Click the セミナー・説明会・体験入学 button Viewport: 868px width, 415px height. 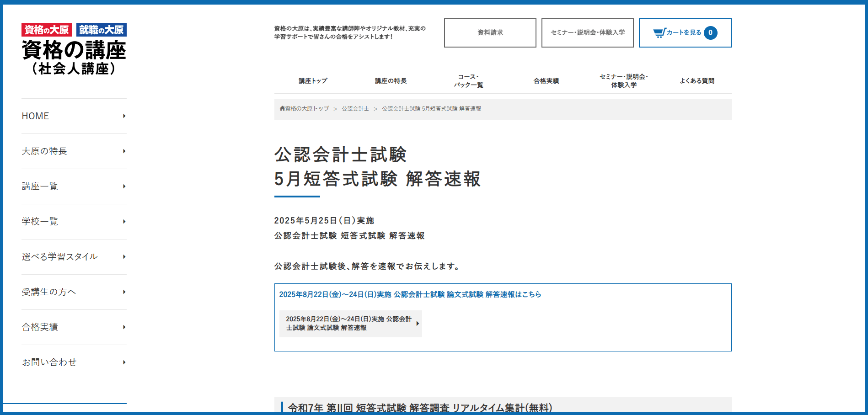tap(587, 32)
